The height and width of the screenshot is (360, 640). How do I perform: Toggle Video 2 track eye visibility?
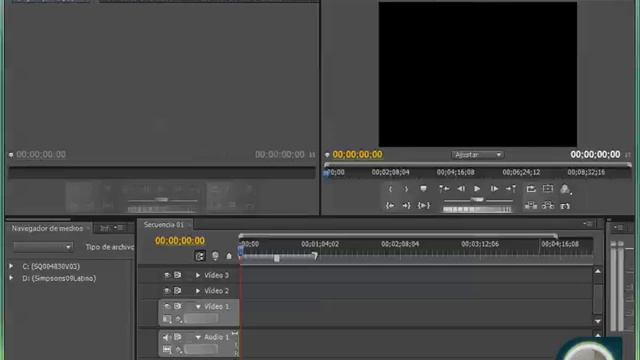[167, 291]
